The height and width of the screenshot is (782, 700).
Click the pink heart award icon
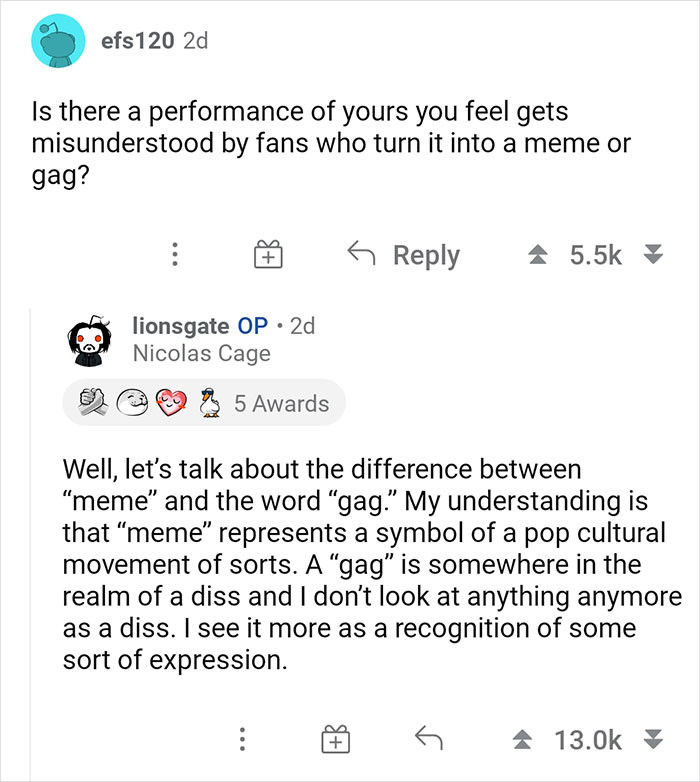pyautogui.click(x=171, y=404)
